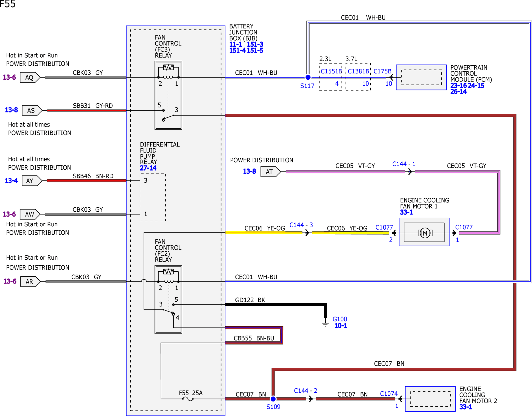Image resolution: width=532 pixels, height=416 pixels.
Task: Open the 33-1 link under Fan Motor 2
Action: coord(466,407)
